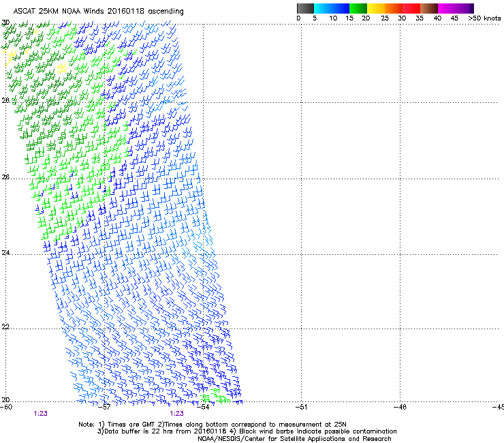Click the purple "1:23" time label nearest -54
Image resolution: width=504 pixels, height=443 pixels.
coord(177,414)
